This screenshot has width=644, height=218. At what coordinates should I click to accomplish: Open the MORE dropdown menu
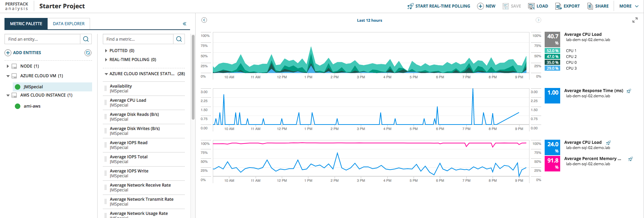[629, 6]
